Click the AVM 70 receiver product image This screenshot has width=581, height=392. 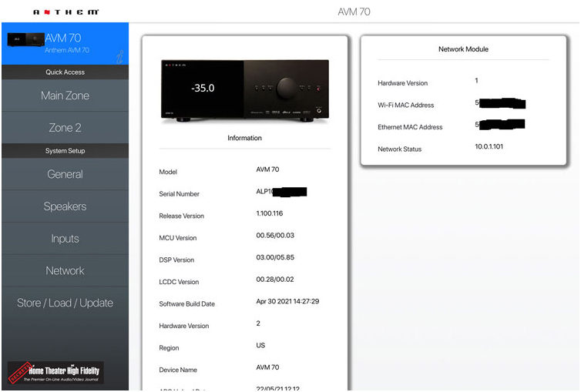tap(244, 91)
